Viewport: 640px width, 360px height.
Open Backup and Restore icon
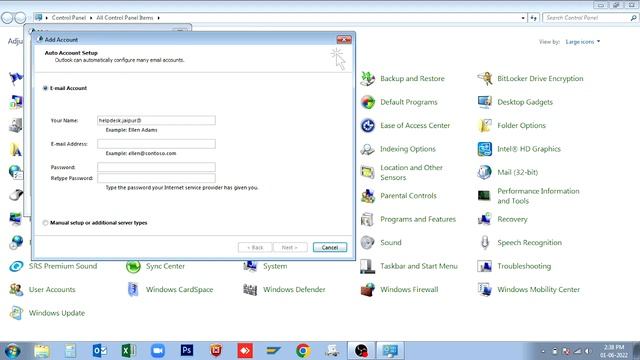[x=368, y=78]
